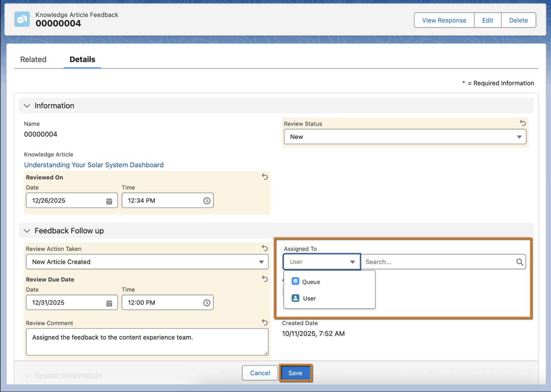This screenshot has width=551, height=392.
Task: Open the Reviewed On time picker
Action: (207, 201)
